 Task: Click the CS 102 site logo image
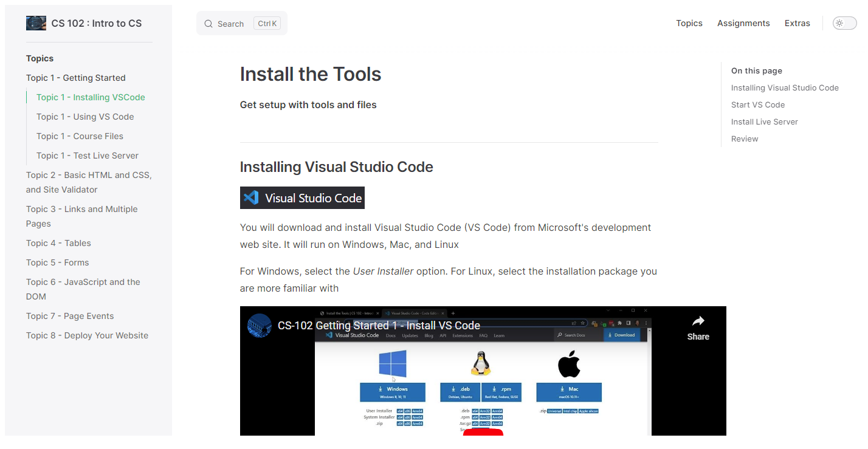(36, 23)
